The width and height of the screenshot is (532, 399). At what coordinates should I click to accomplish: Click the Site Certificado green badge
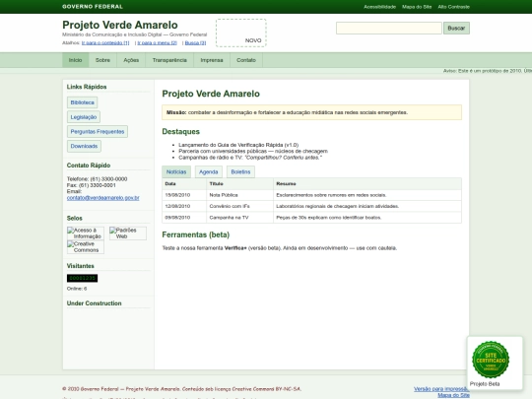click(491, 360)
